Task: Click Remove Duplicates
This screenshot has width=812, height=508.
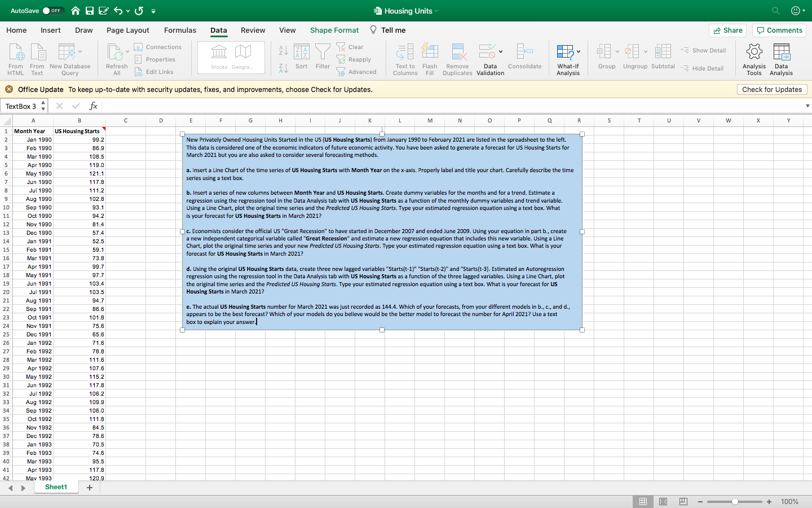Action: point(457,59)
